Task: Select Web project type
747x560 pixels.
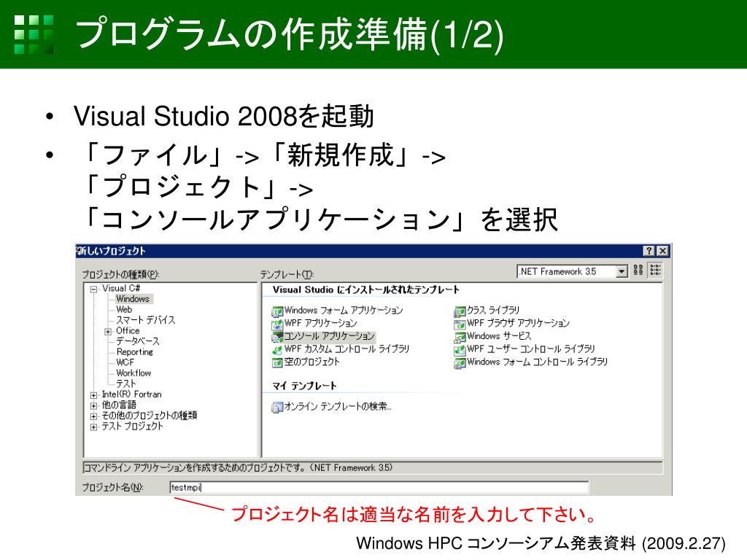Action: pyautogui.click(x=124, y=309)
